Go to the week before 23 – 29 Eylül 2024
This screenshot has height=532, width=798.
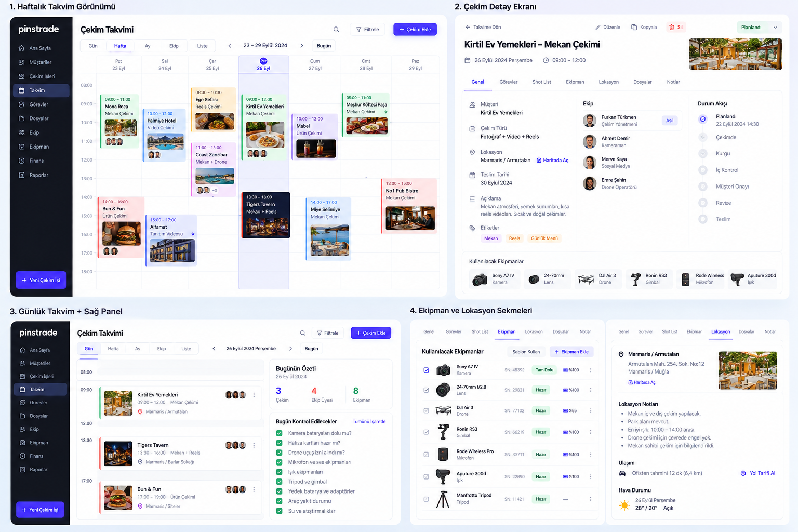coord(230,46)
